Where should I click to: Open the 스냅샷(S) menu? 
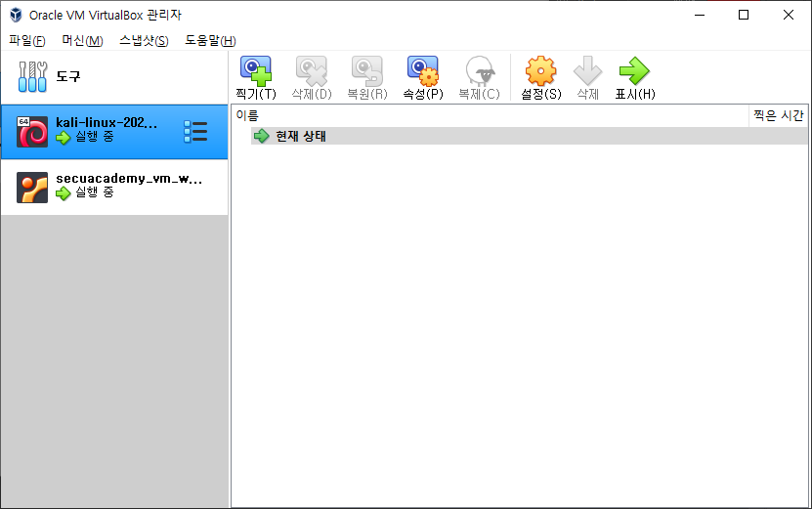(144, 40)
